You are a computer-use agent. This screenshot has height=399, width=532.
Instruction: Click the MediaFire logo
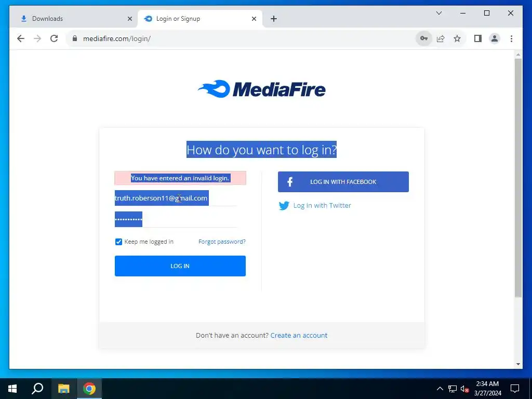[262, 89]
